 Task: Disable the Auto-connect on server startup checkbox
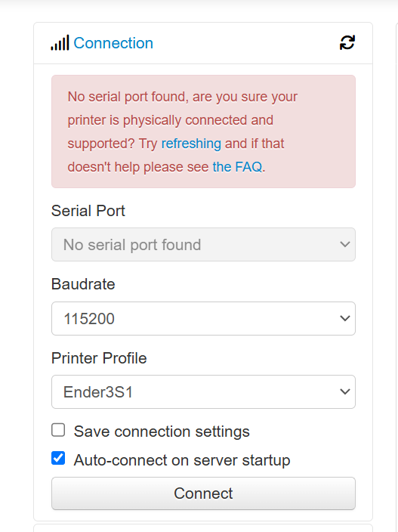click(58, 458)
